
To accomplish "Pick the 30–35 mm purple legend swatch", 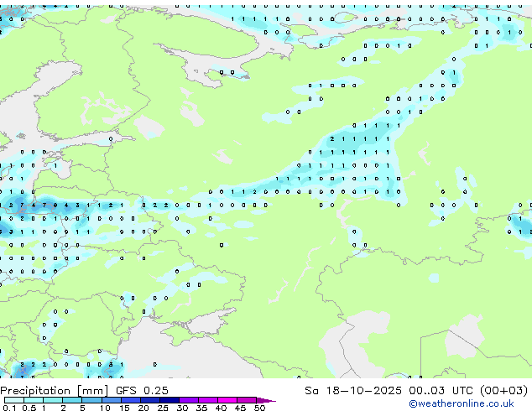I will [189, 400].
